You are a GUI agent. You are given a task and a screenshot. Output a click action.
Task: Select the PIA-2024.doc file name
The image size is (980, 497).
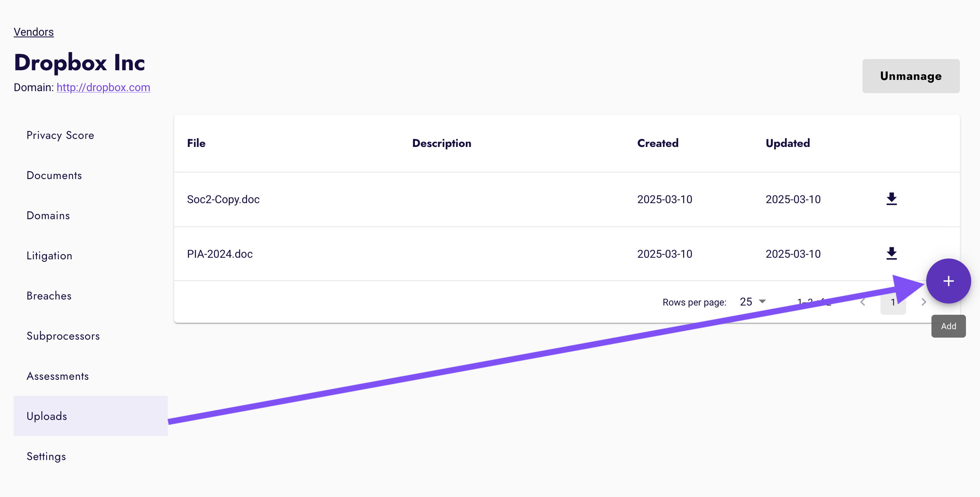[220, 254]
